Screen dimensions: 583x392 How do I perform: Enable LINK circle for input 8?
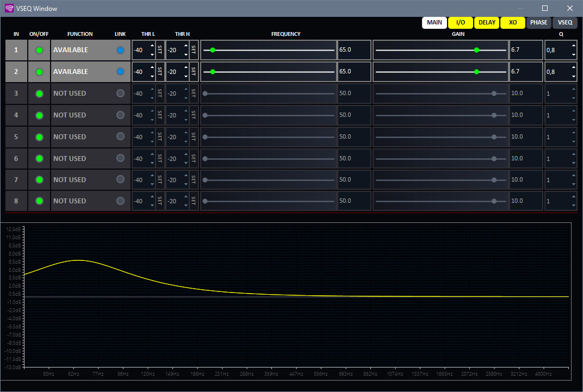(x=120, y=201)
